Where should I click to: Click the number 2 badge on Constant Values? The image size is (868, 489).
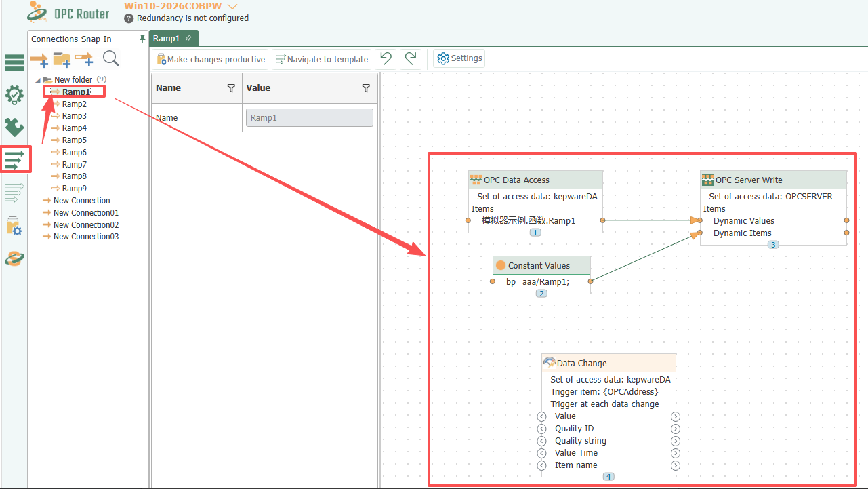point(541,294)
